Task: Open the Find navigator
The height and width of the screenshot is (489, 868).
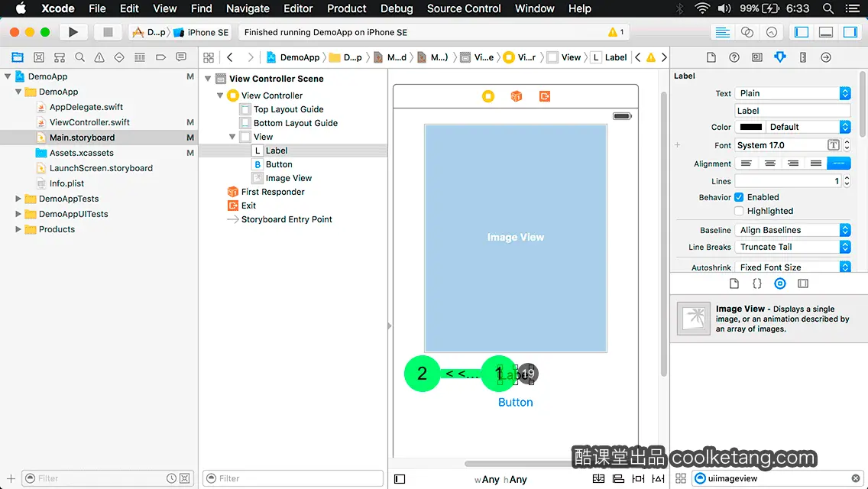Action: click(79, 57)
